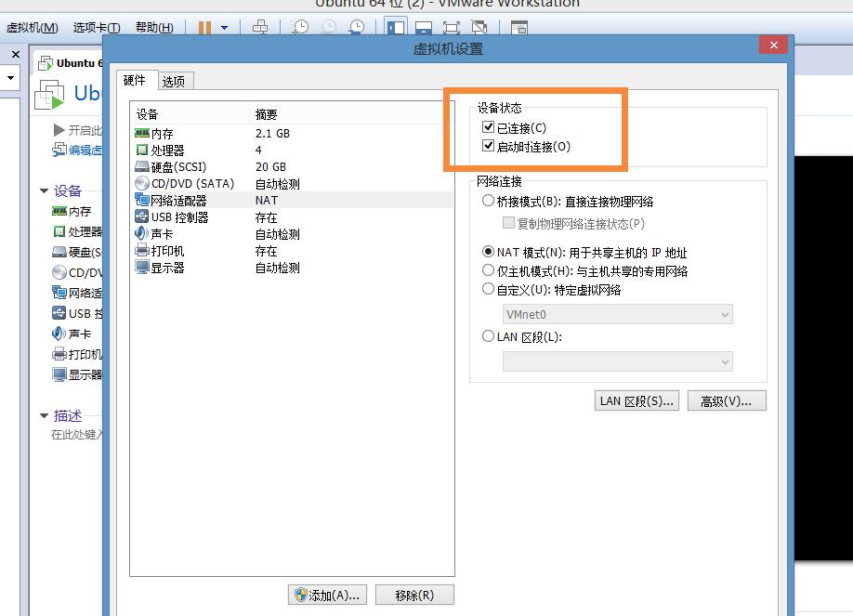Click the 高级(V) button
This screenshot has height=616, width=853.
tap(726, 400)
